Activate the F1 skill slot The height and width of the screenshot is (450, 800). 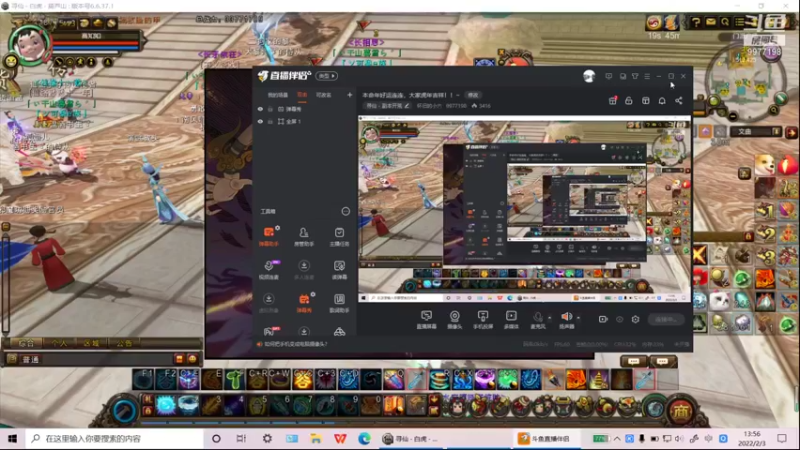click(143, 380)
